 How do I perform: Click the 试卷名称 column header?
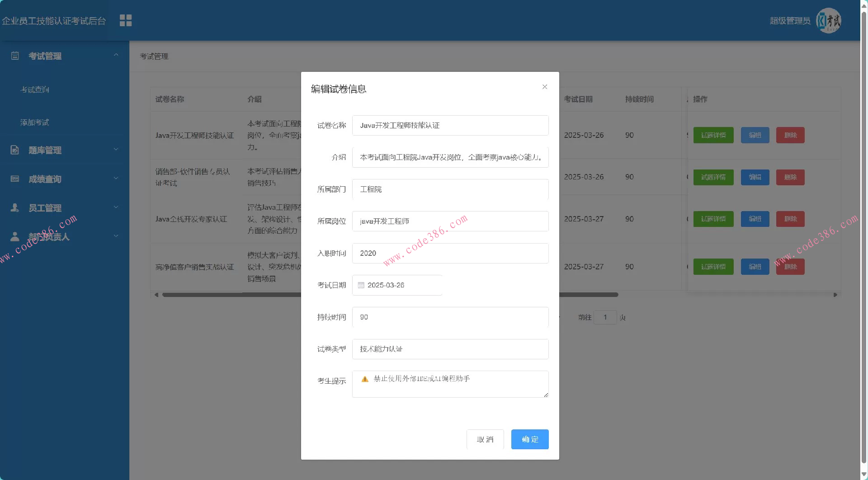tap(170, 99)
